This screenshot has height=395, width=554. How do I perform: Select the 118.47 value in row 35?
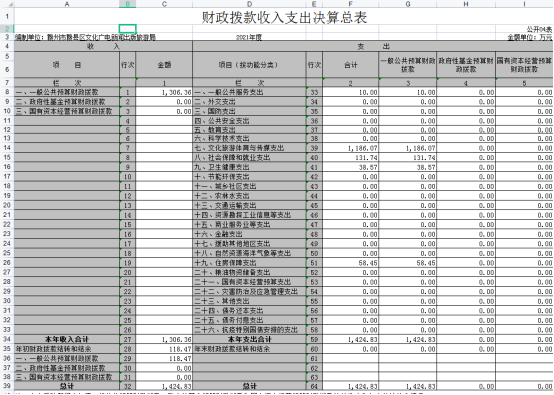164,349
